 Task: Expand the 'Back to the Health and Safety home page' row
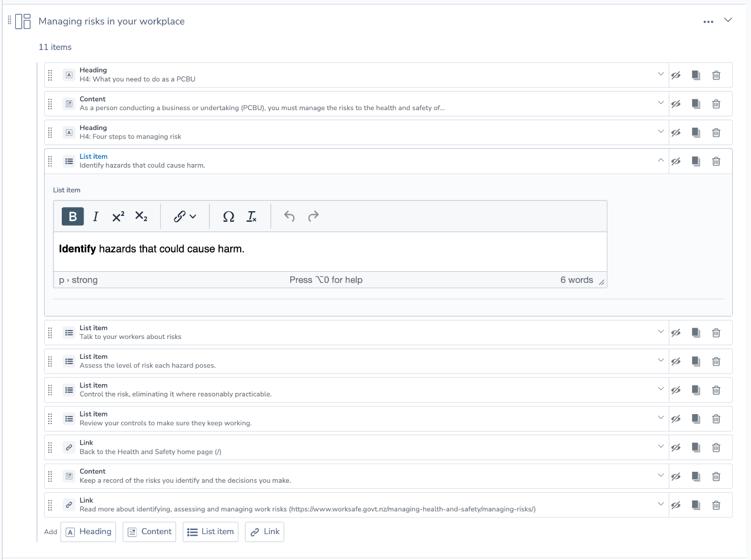point(660,446)
